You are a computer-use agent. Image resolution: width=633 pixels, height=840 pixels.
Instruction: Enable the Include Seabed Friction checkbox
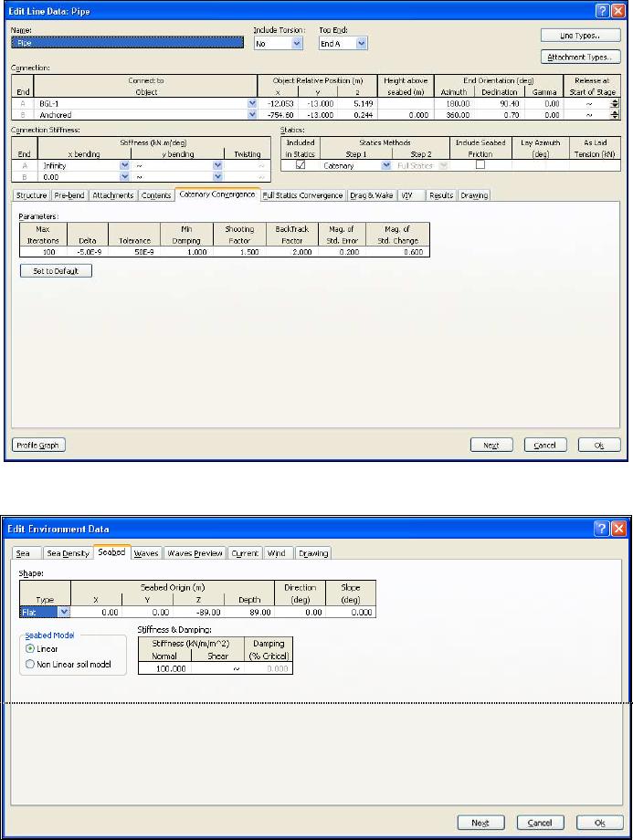coord(480,166)
